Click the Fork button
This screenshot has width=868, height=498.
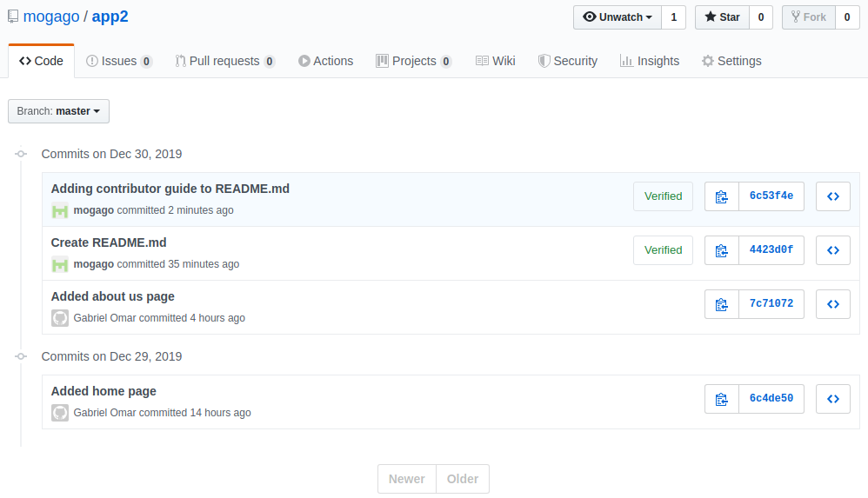click(808, 17)
